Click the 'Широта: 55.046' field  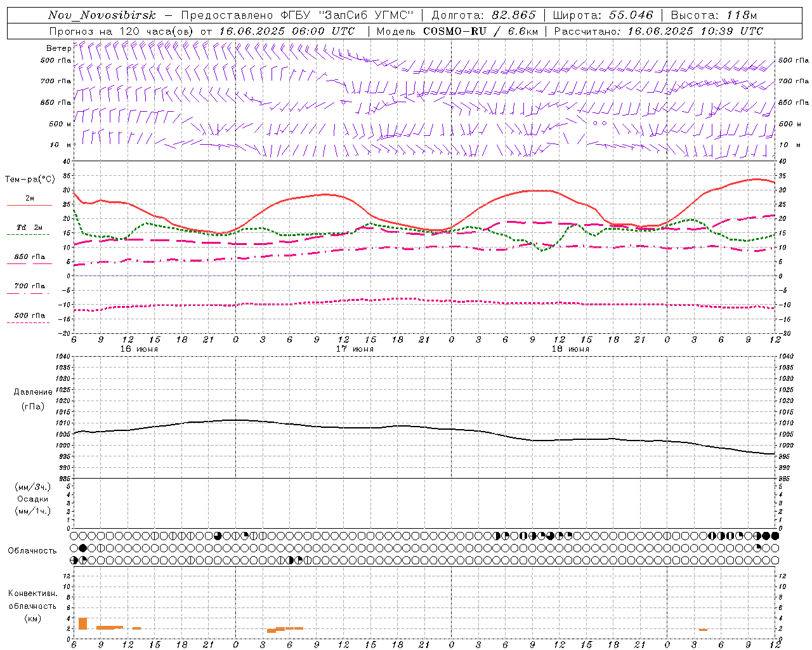[x=603, y=15]
